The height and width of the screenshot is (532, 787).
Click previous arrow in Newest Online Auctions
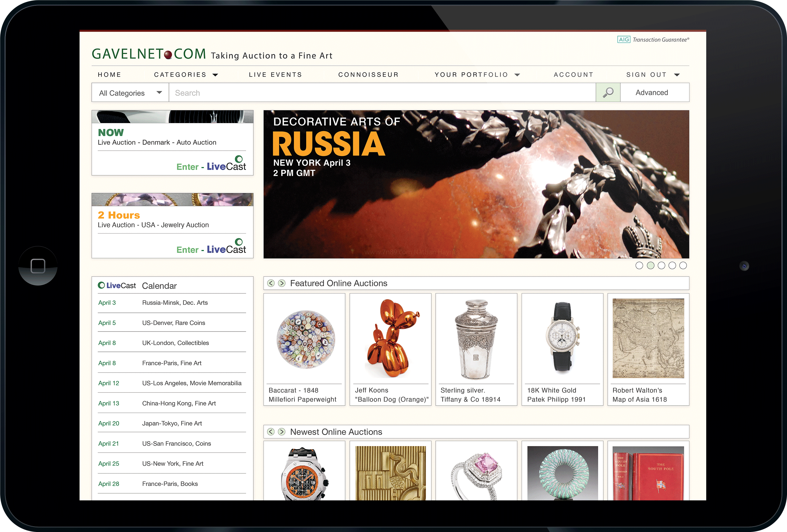point(271,431)
